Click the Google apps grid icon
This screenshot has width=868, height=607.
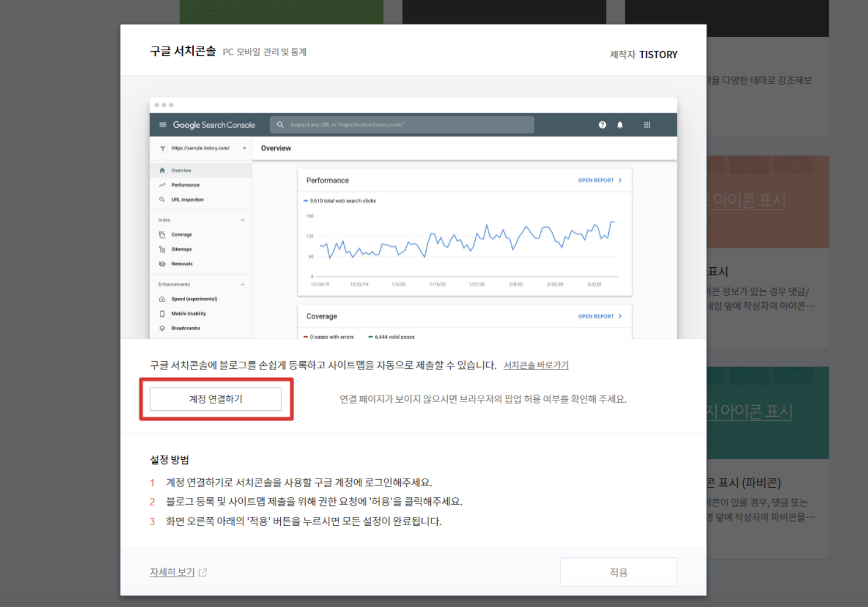click(647, 125)
